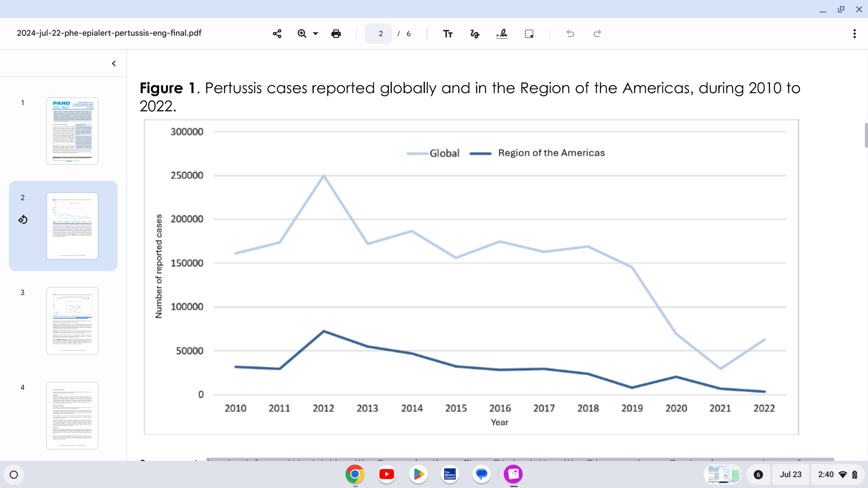Rotate page 2 thumbnail

[23, 220]
